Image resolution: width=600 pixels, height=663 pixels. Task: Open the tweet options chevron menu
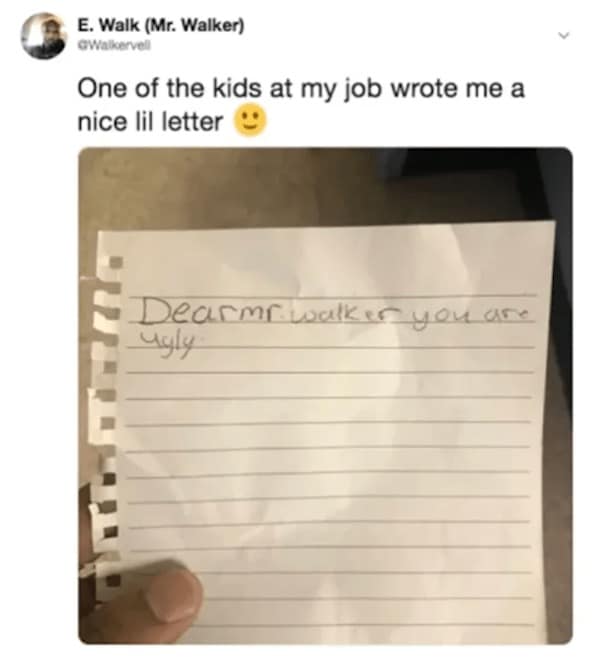click(x=563, y=35)
